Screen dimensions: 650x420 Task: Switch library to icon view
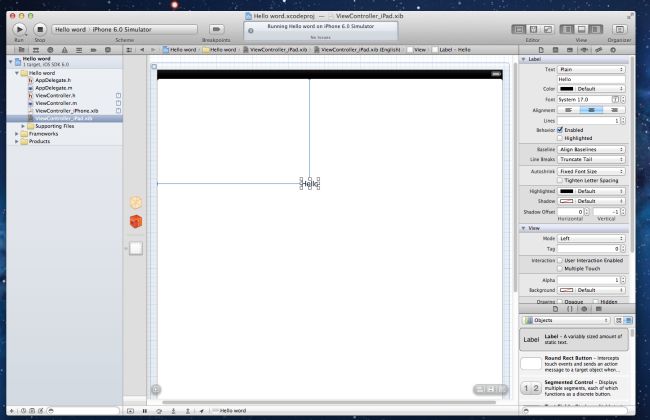[x=618, y=320]
